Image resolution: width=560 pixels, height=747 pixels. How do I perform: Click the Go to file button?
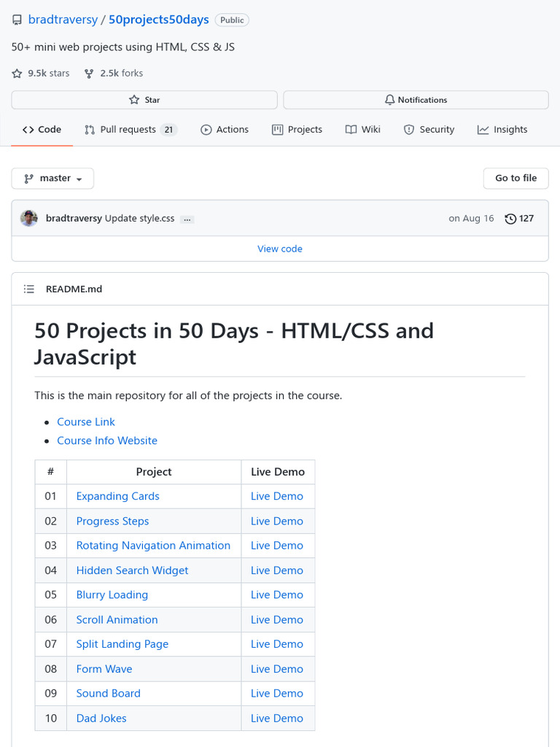[x=516, y=178]
